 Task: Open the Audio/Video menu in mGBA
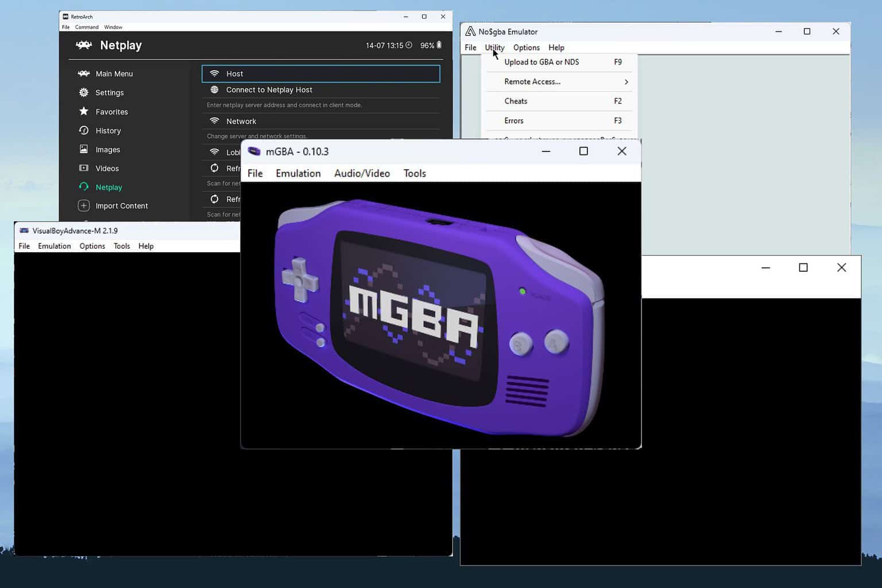362,173
